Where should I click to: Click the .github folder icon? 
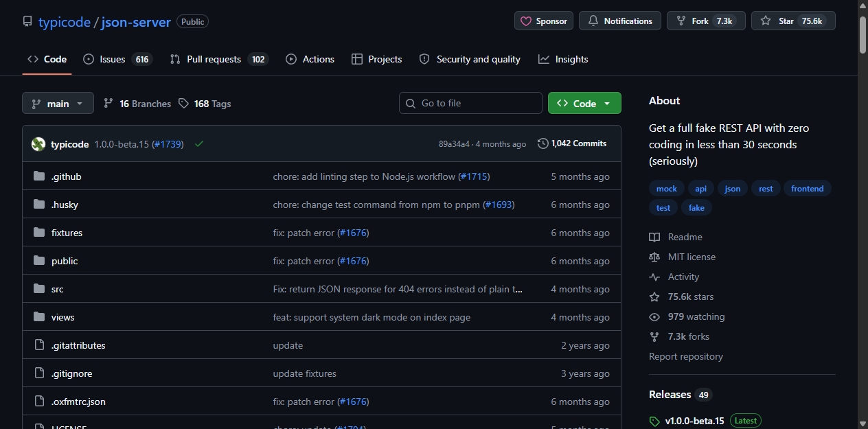pyautogui.click(x=39, y=176)
